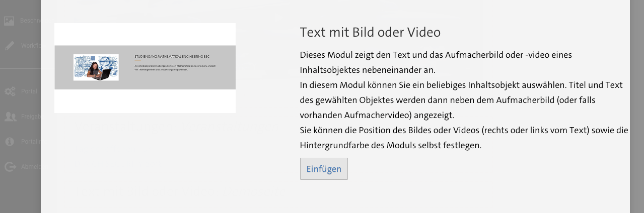This screenshot has width=644, height=213.
Task: Click the info circle icon in sidebar
Action: 10,142
